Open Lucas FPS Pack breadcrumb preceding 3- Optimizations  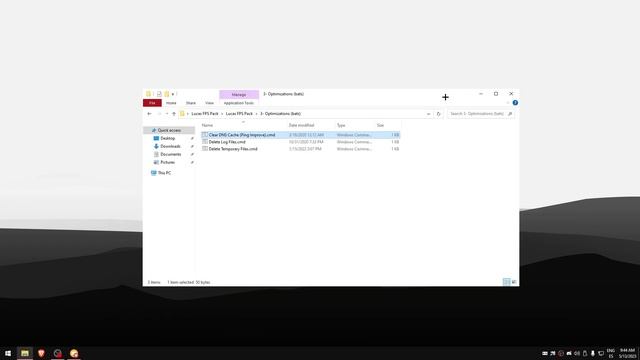click(x=239, y=113)
